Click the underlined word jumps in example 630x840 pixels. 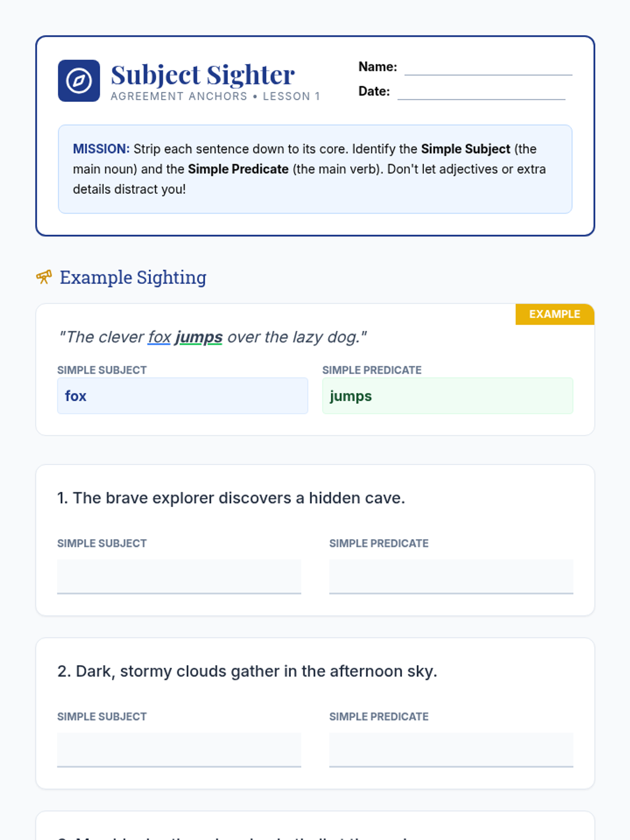pos(198,337)
